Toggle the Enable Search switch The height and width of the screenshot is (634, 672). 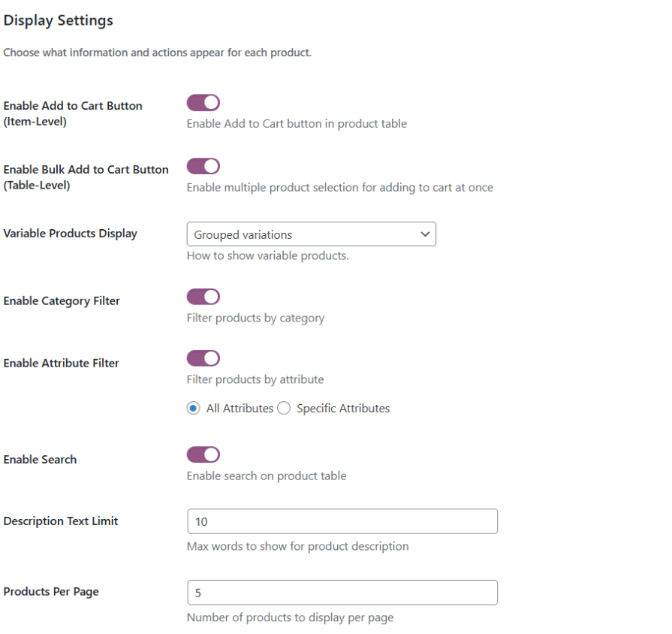[x=203, y=454]
